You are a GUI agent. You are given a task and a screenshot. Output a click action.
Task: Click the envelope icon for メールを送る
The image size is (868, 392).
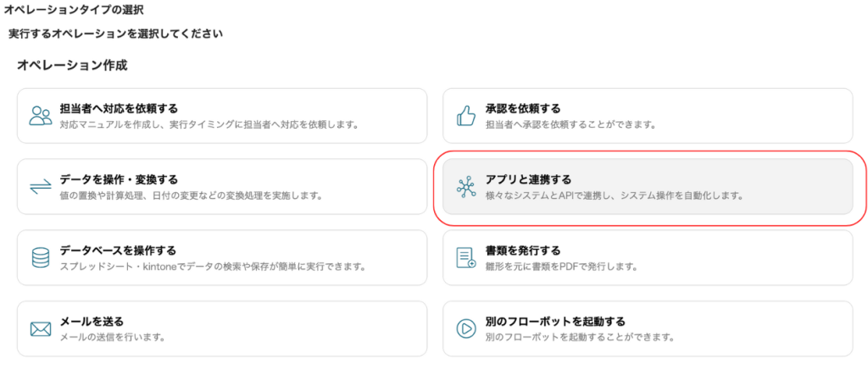[41, 329]
